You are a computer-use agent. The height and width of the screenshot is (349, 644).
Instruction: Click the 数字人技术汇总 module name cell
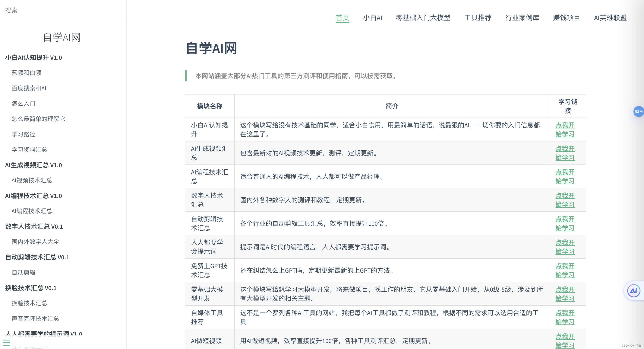[x=209, y=200]
